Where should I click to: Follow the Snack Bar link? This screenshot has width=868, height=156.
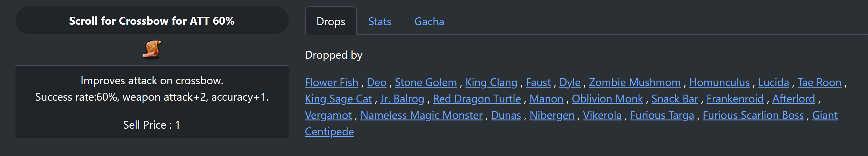point(674,99)
